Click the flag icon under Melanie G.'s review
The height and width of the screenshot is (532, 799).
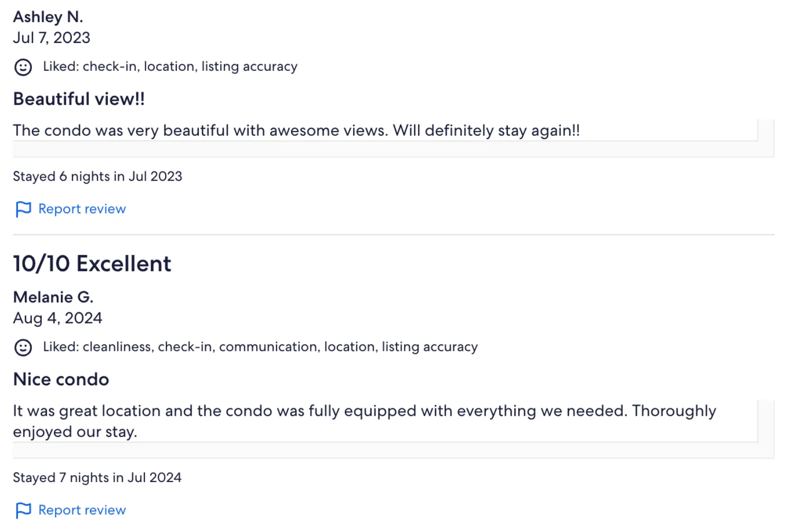[23, 511]
